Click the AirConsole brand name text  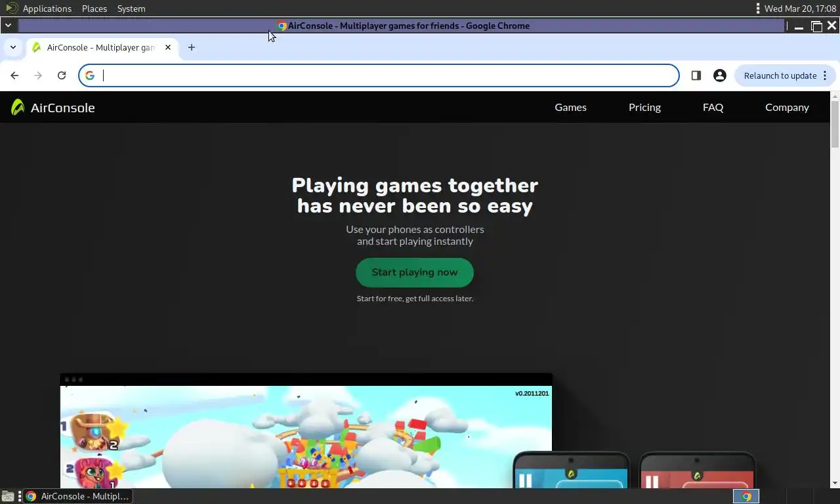point(62,108)
